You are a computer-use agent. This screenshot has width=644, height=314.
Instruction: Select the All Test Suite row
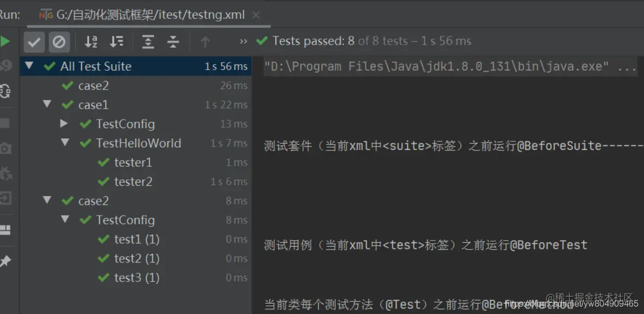(x=136, y=66)
